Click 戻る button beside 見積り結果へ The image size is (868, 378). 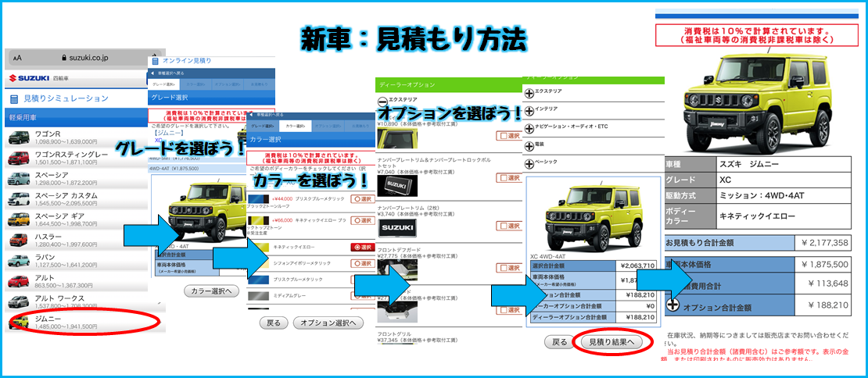[x=559, y=343]
